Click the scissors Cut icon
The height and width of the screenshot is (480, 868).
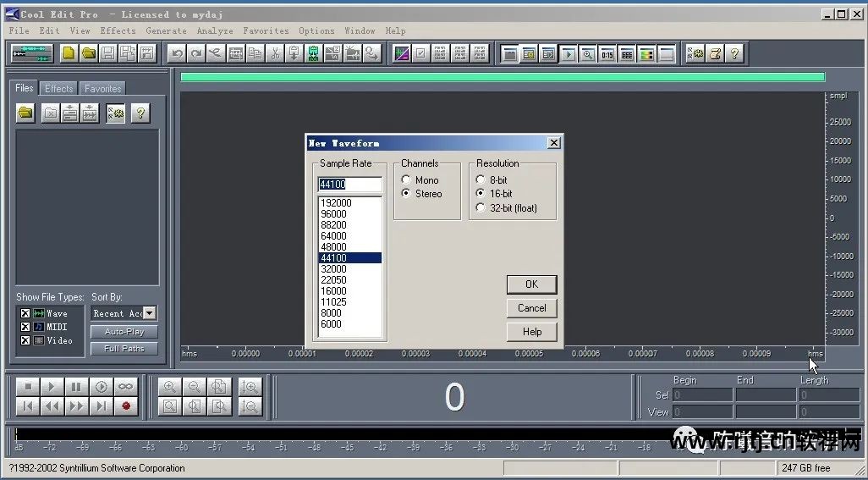click(275, 53)
